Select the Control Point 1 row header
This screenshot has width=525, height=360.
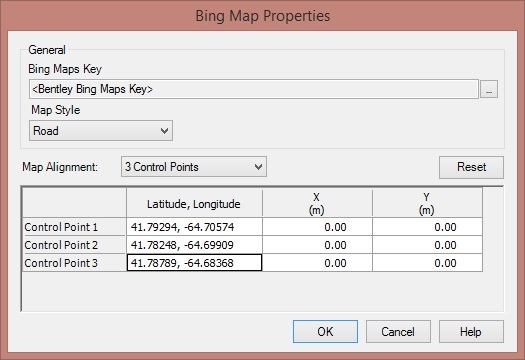(74, 227)
